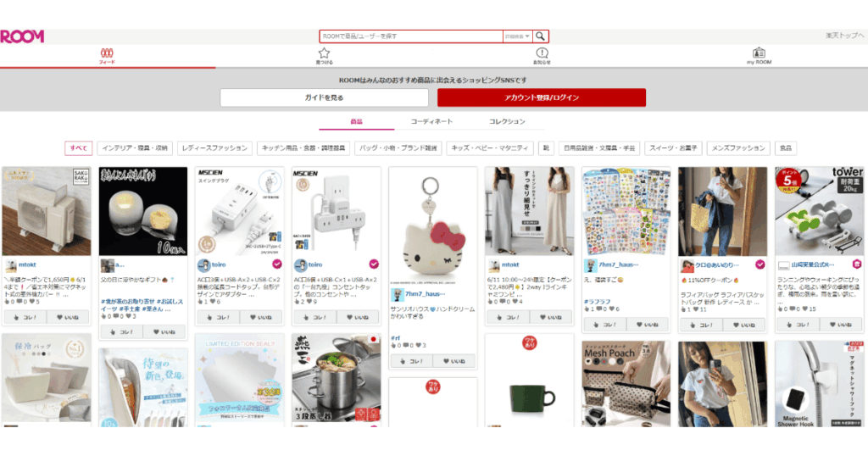868x456 pixels.
Task: Open the 楽天トップへ link
Action: [845, 36]
